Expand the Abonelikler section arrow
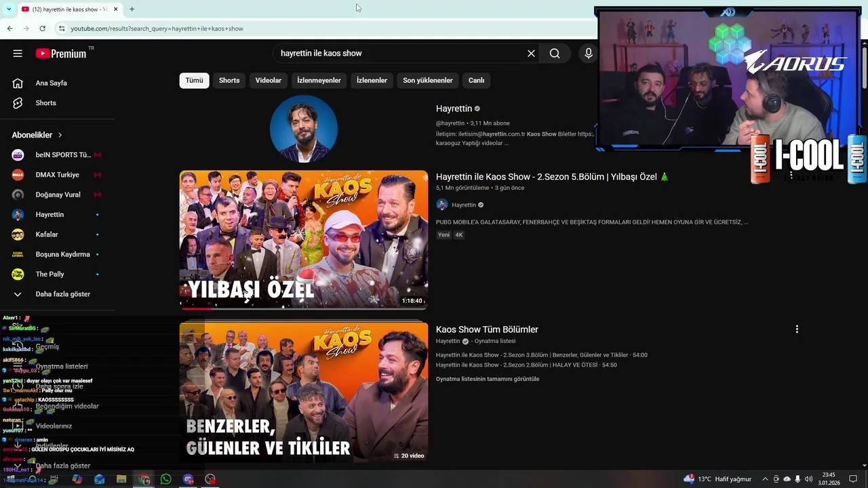The height and width of the screenshot is (488, 868). [60, 135]
